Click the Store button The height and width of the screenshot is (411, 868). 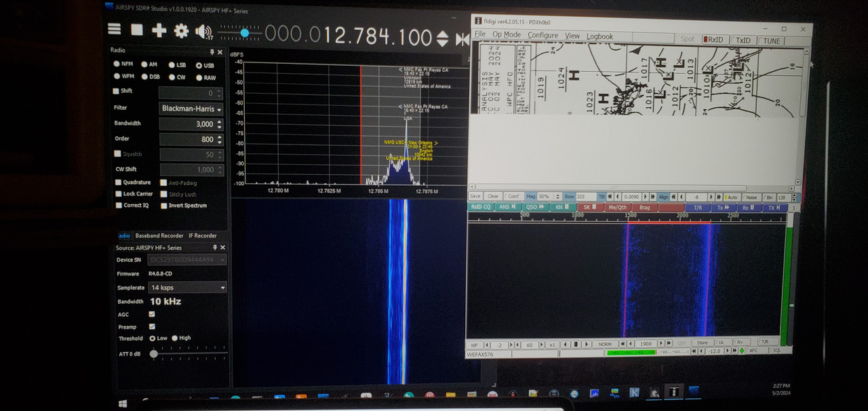click(702, 343)
